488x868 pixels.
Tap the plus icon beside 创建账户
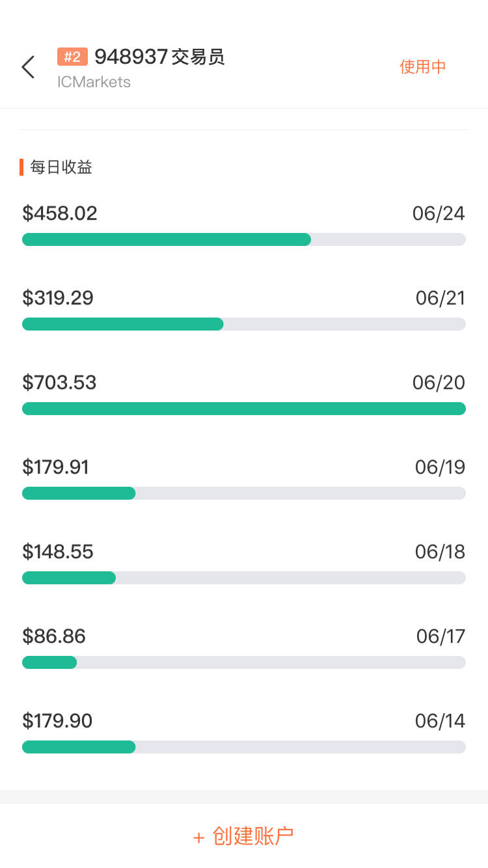tap(199, 837)
